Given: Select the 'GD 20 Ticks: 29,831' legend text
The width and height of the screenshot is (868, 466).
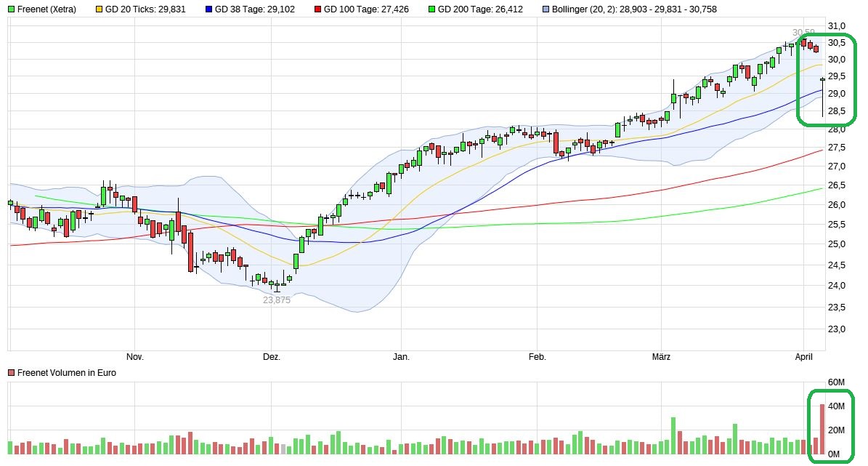Looking at the screenshot, I should [145, 9].
